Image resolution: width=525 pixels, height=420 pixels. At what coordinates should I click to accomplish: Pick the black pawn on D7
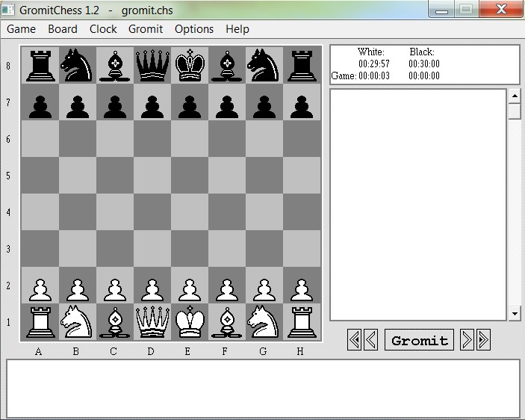coord(152,107)
